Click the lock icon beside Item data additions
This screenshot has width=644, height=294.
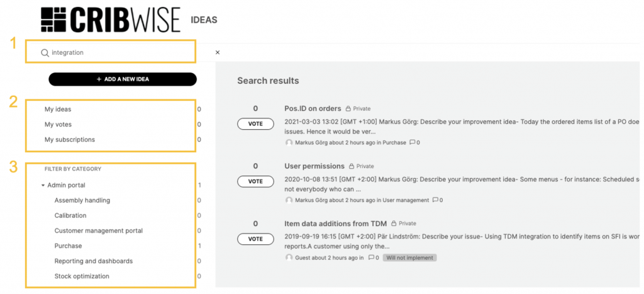[393, 223]
